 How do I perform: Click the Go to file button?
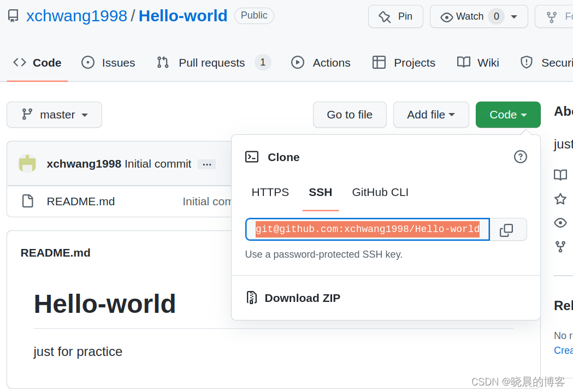[x=350, y=115]
